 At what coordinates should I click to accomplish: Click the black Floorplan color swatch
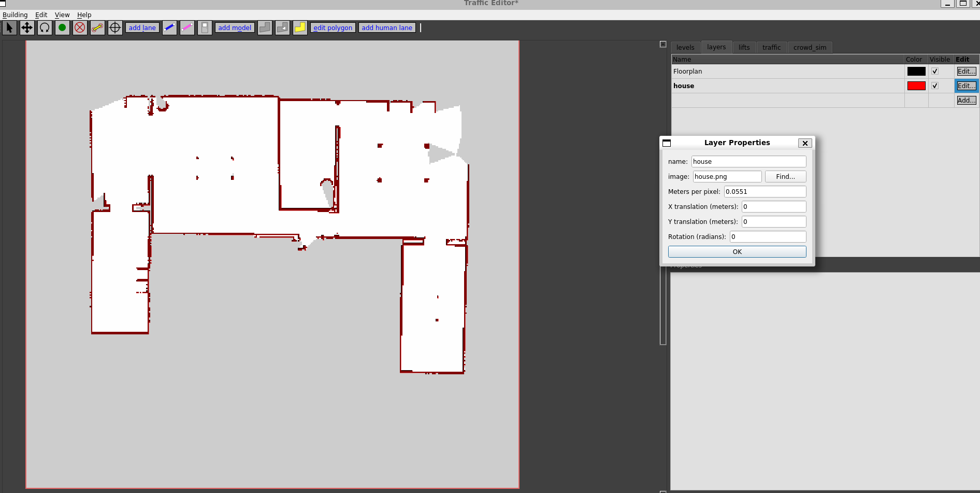coord(916,72)
